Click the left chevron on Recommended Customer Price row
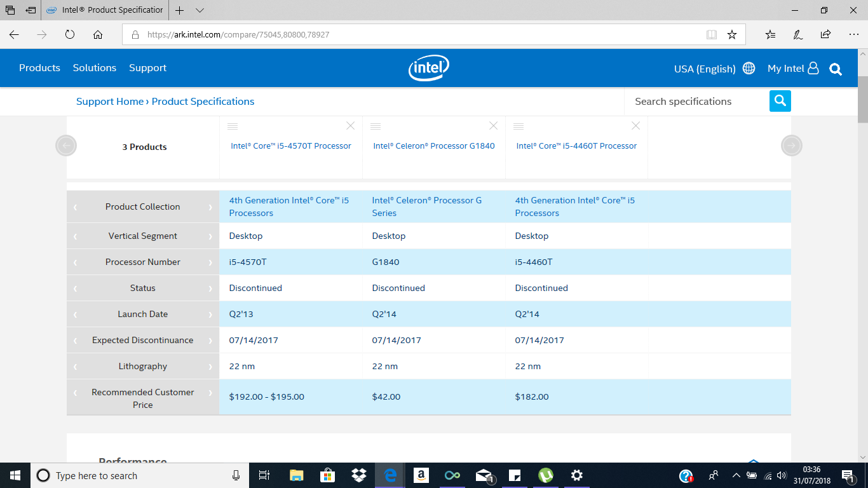 click(75, 393)
